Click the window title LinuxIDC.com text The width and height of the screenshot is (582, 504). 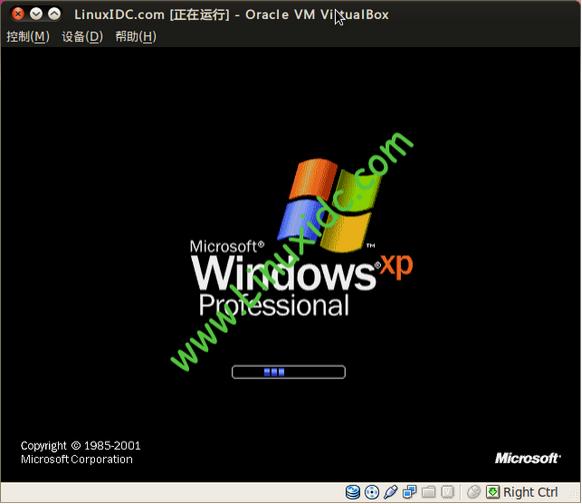pos(119,15)
